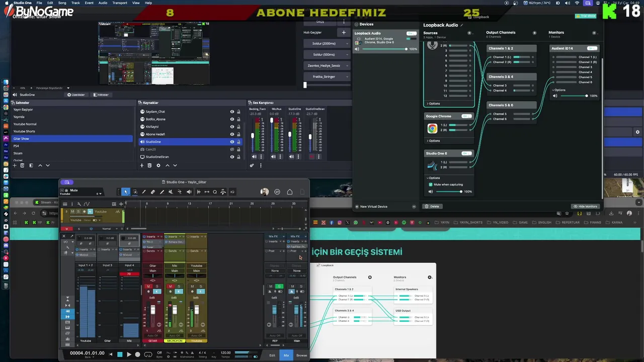Solo the REF channel in the mixer
The height and width of the screenshot is (362, 644).
pyautogui.click(x=279, y=287)
